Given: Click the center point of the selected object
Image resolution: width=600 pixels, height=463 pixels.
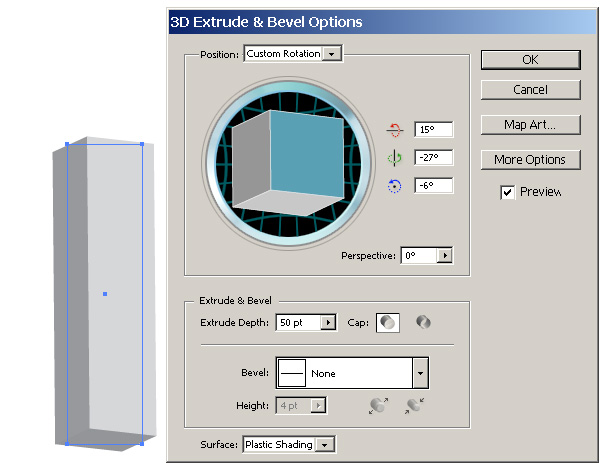Looking at the screenshot, I should point(105,294).
